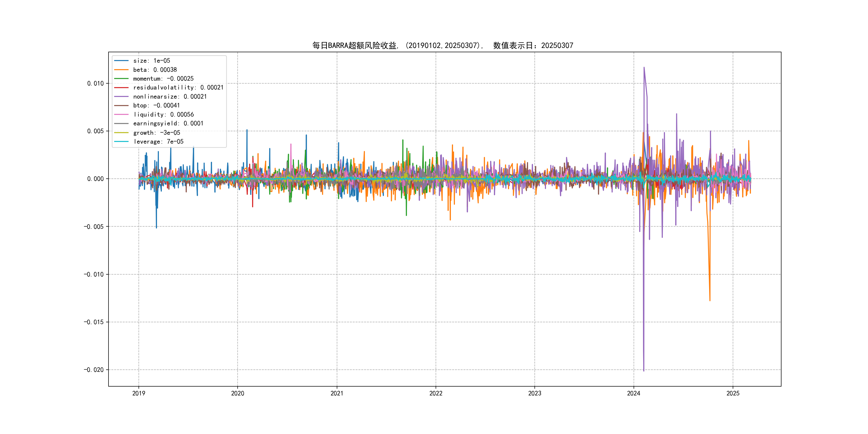Click the pink liquidity legend line
The height and width of the screenshot is (434, 868).
click(121, 115)
